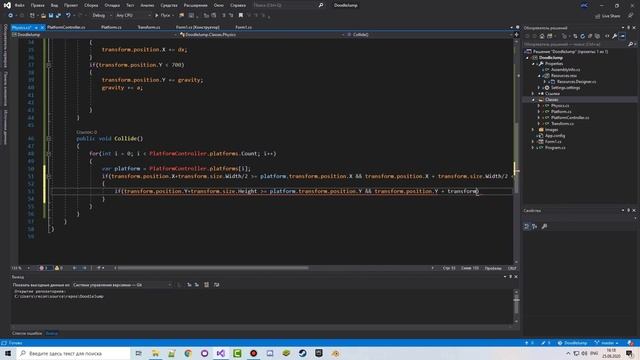Click the Refresh icon in Solution Explorer
This screenshot has width=640, height=360.
pos(582,36)
